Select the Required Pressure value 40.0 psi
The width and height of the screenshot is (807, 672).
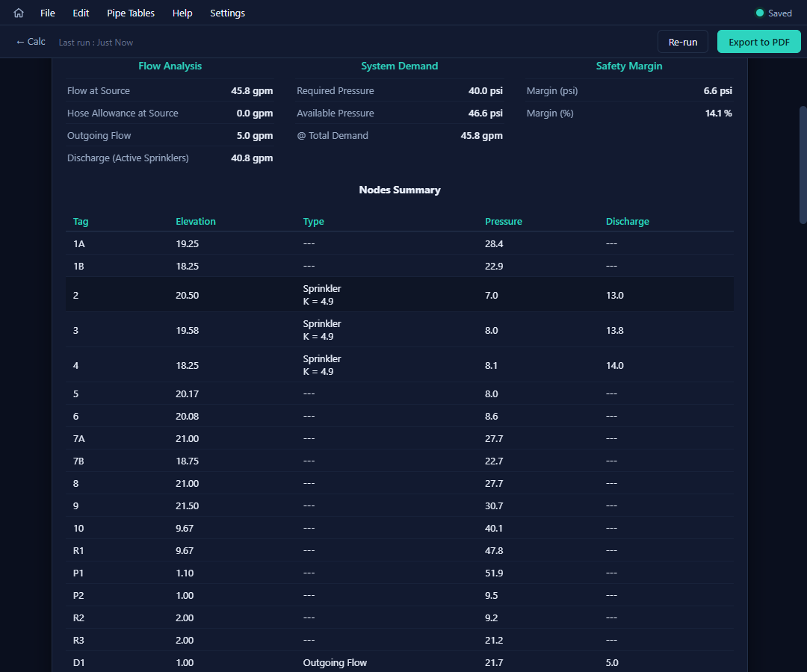point(486,90)
